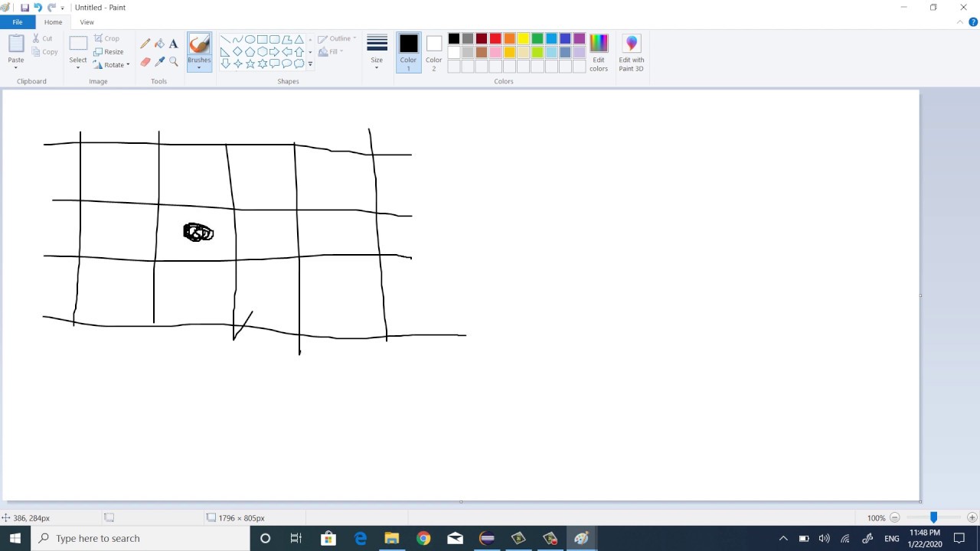Pick the green color swatch

537,39
